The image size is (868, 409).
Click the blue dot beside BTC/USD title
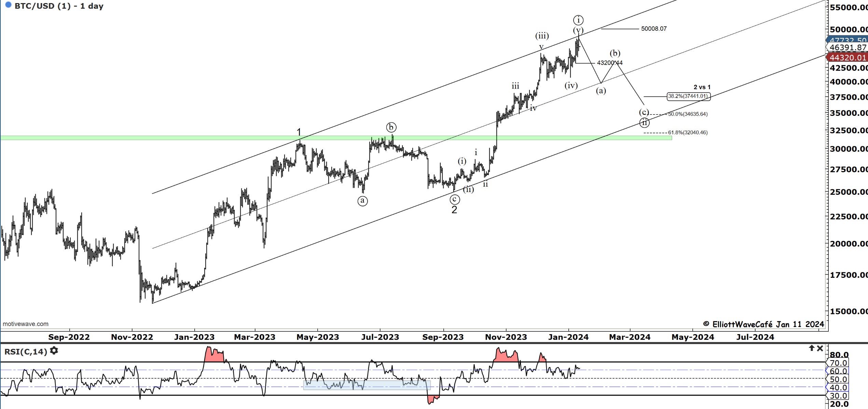(8, 5)
